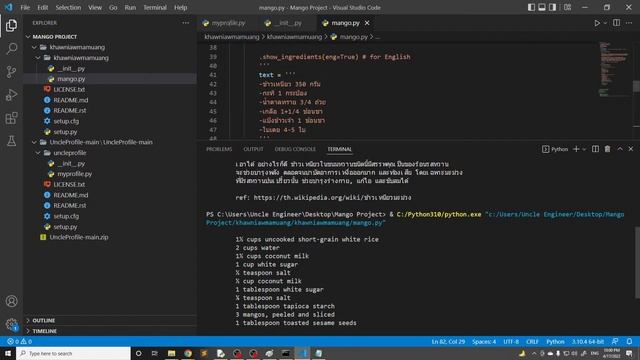Open the Terminal menu

155,7
